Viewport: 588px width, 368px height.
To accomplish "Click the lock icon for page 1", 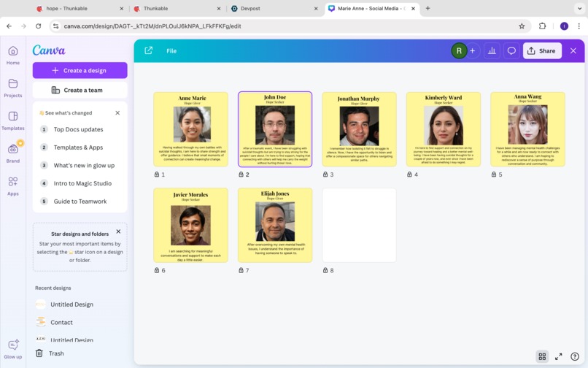I will 157,175.
